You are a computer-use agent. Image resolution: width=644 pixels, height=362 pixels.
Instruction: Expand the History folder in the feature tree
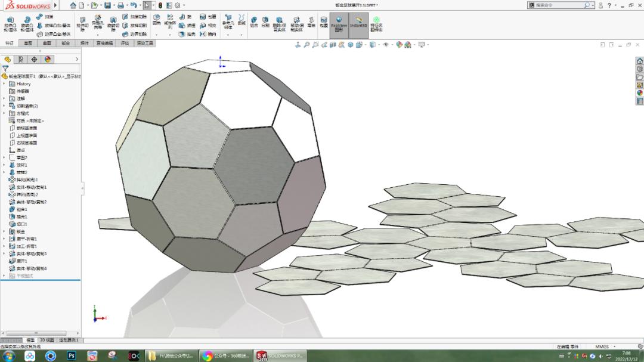(4, 83)
